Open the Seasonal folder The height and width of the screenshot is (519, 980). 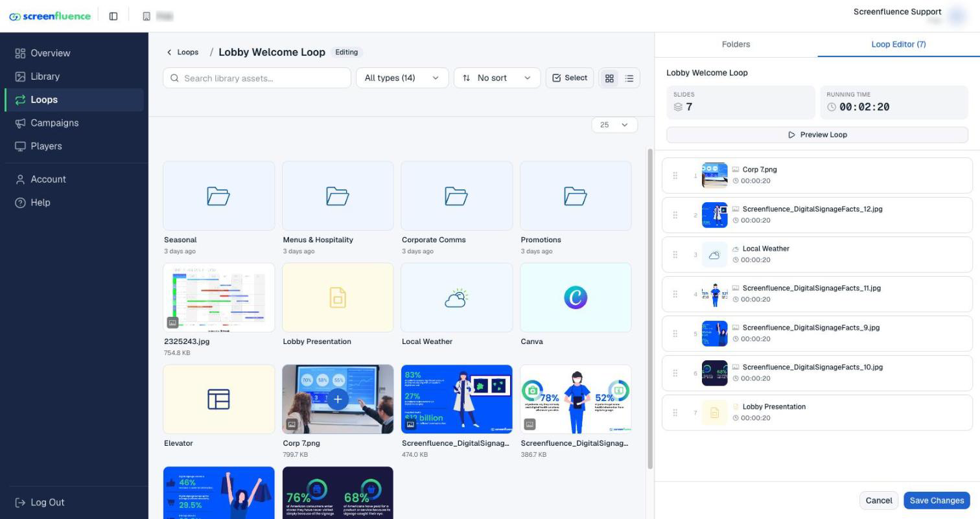point(218,196)
